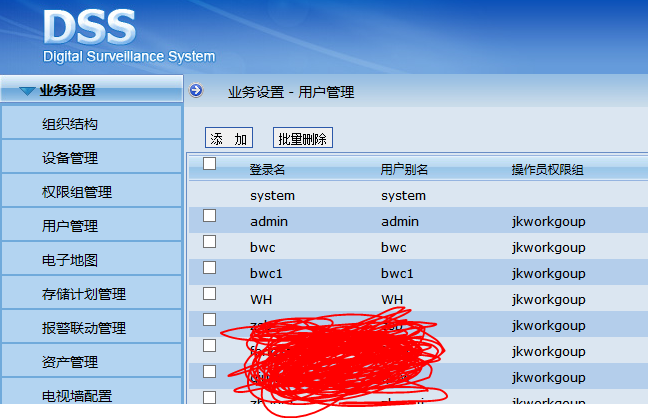The image size is (648, 418).
Task: Open 权限组管理 from sidebar
Action: (77, 193)
